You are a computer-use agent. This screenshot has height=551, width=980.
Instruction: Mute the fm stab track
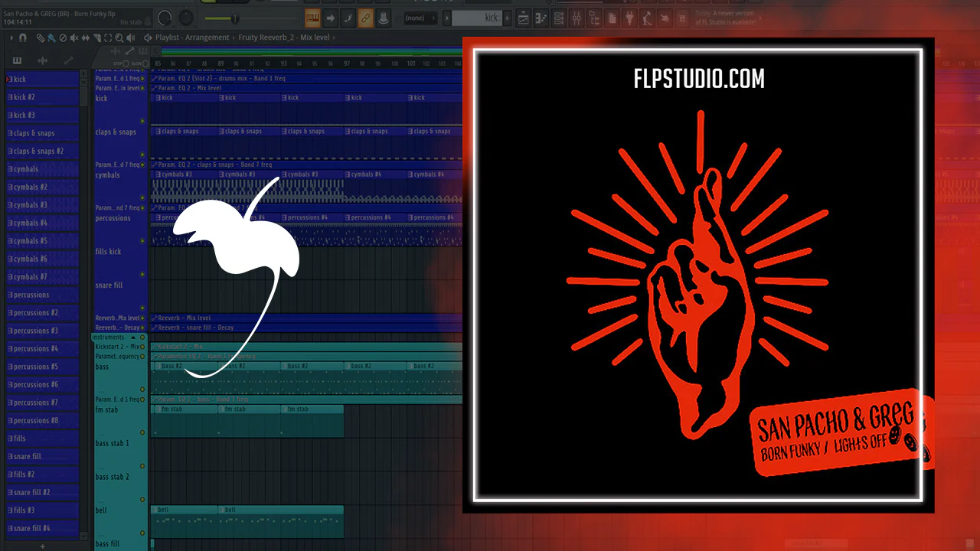[142, 432]
